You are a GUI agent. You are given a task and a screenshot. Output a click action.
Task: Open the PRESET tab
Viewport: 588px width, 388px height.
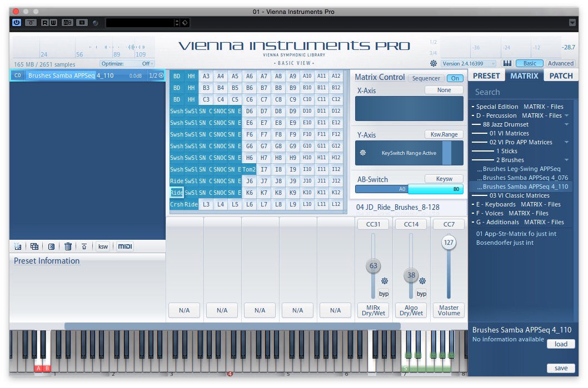[486, 75]
